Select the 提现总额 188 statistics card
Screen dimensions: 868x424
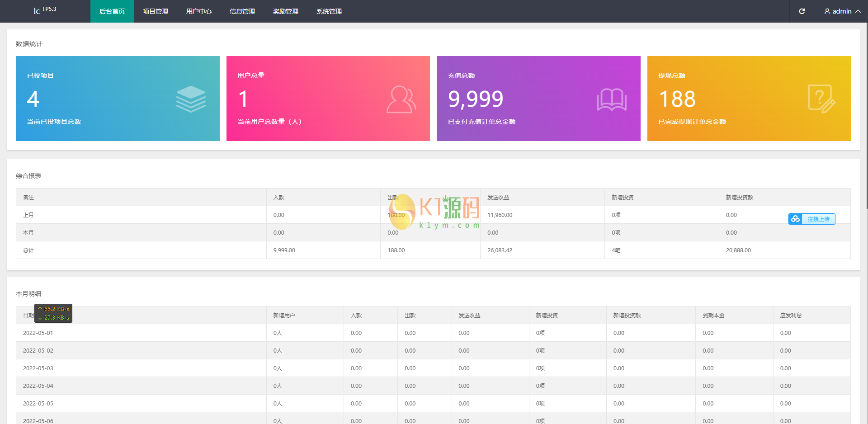(749, 99)
